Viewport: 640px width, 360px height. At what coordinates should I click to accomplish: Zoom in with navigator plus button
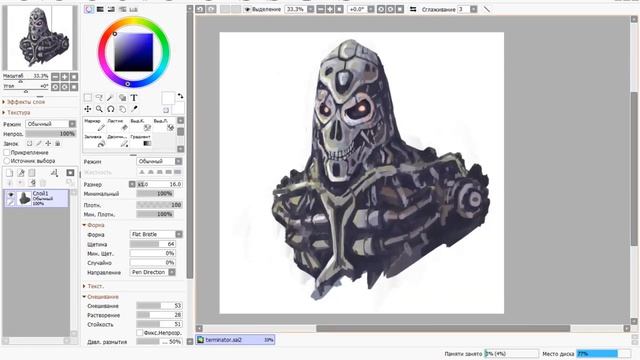64,77
